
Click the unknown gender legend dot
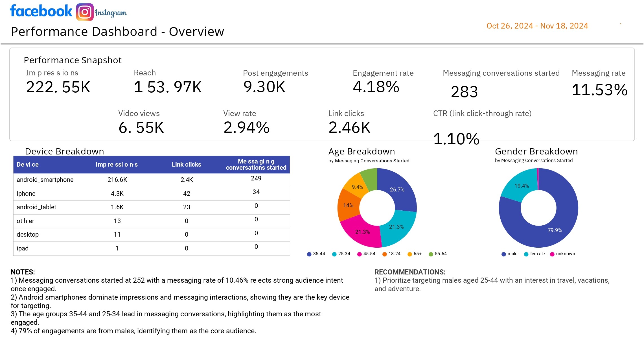(552, 254)
